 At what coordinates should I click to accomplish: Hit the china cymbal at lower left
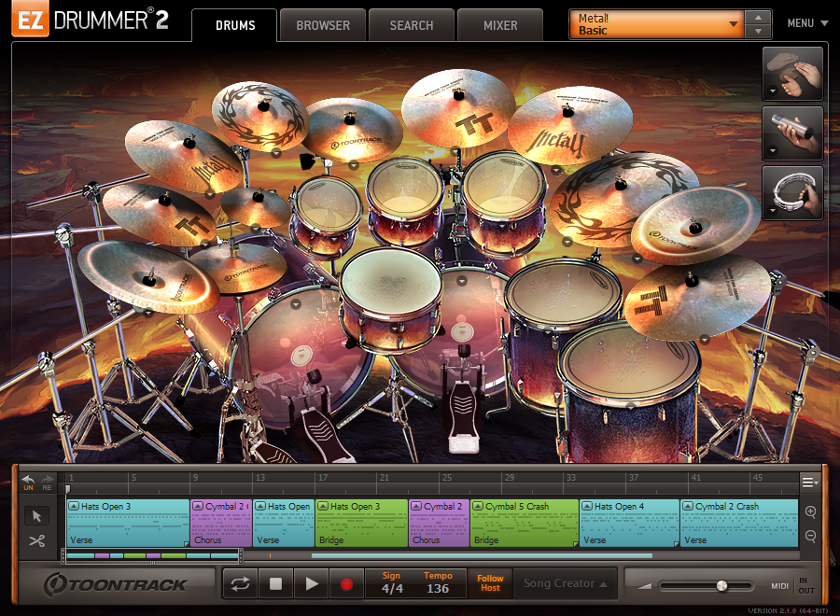click(147, 275)
